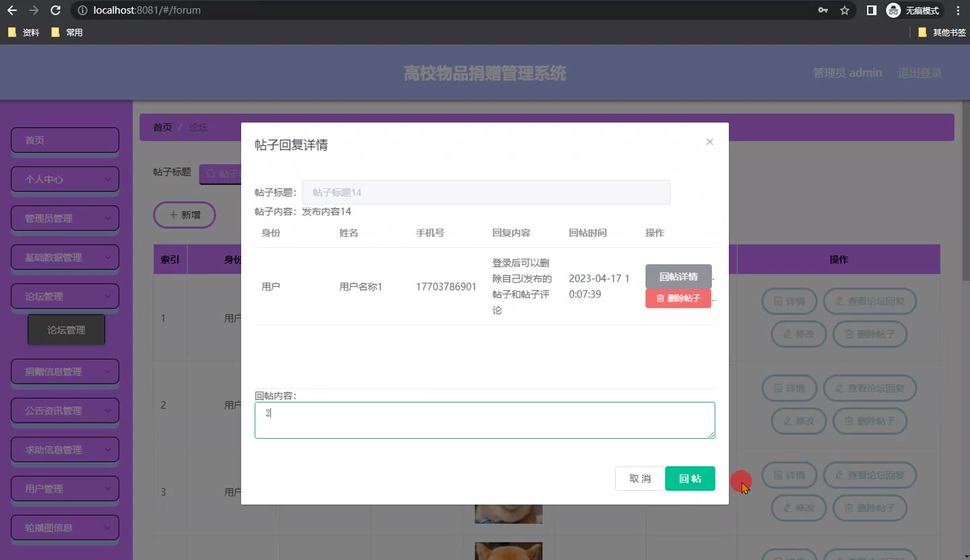Expand the 个人中心 sidebar menu
The image size is (970, 560).
point(65,179)
